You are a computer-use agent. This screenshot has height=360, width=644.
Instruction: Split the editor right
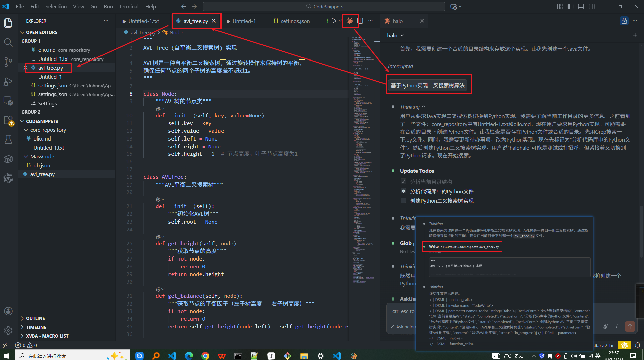coord(360,21)
